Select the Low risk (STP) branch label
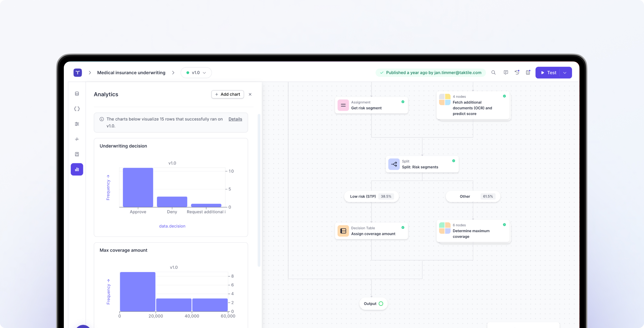The image size is (644, 328). 363,196
